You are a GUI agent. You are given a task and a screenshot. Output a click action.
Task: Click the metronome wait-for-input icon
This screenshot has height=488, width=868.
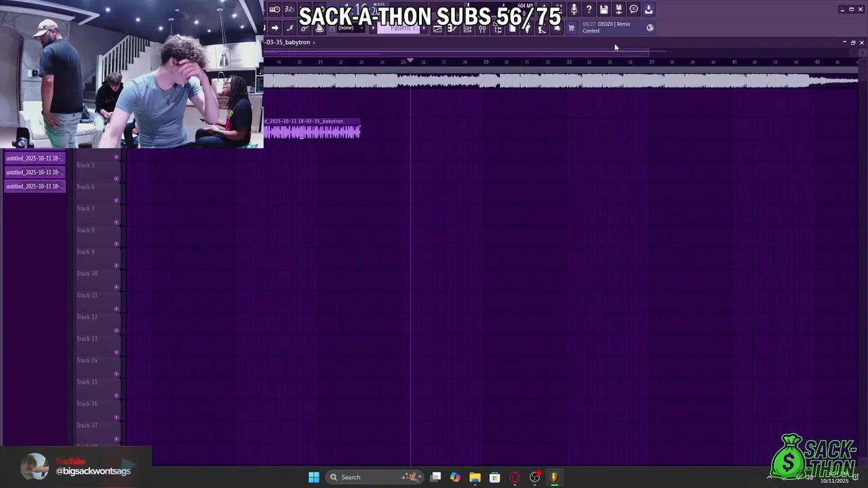point(275,9)
